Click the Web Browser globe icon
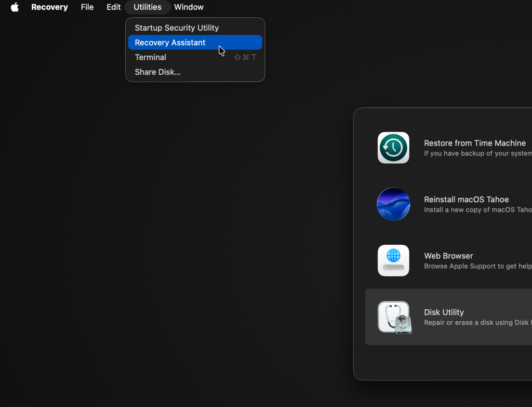 coord(393,260)
